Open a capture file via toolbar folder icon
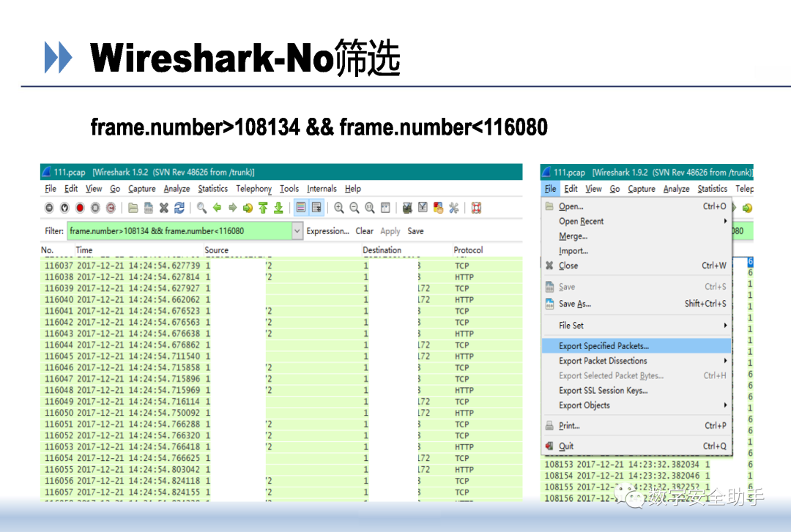791x532 pixels. click(x=133, y=208)
